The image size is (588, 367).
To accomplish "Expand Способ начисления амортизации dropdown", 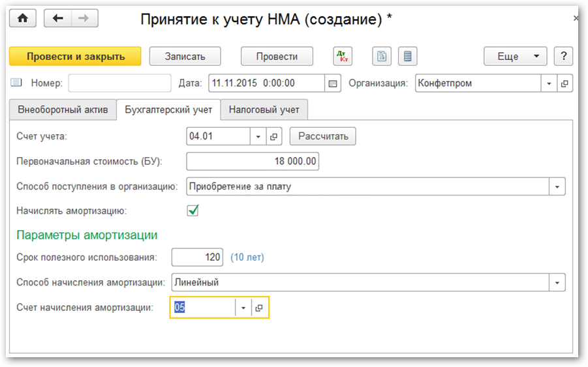I will pyautogui.click(x=557, y=283).
